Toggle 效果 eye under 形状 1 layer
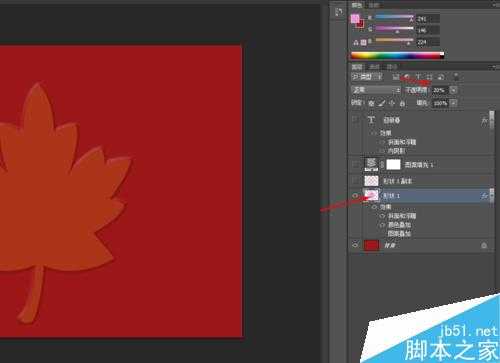 point(374,207)
